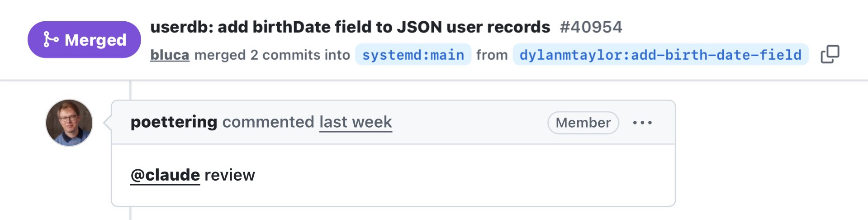
Task: Click the purple Merged status badge
Action: coord(84,40)
